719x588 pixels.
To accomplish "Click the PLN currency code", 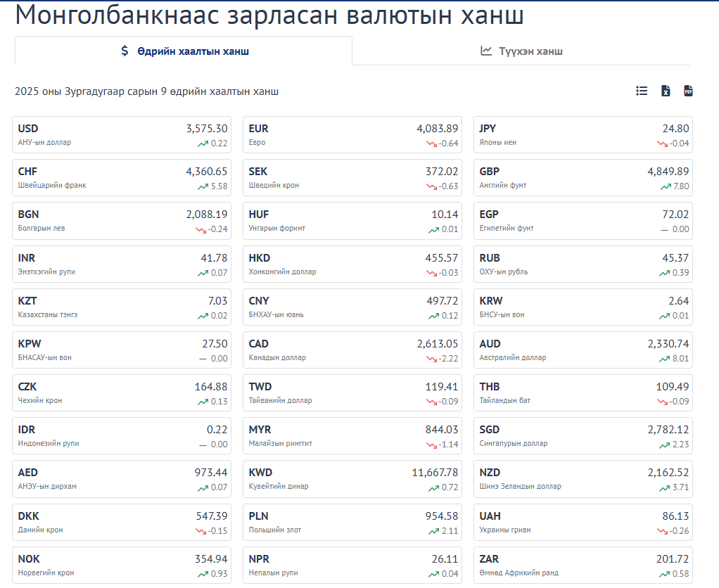I will pos(258,516).
